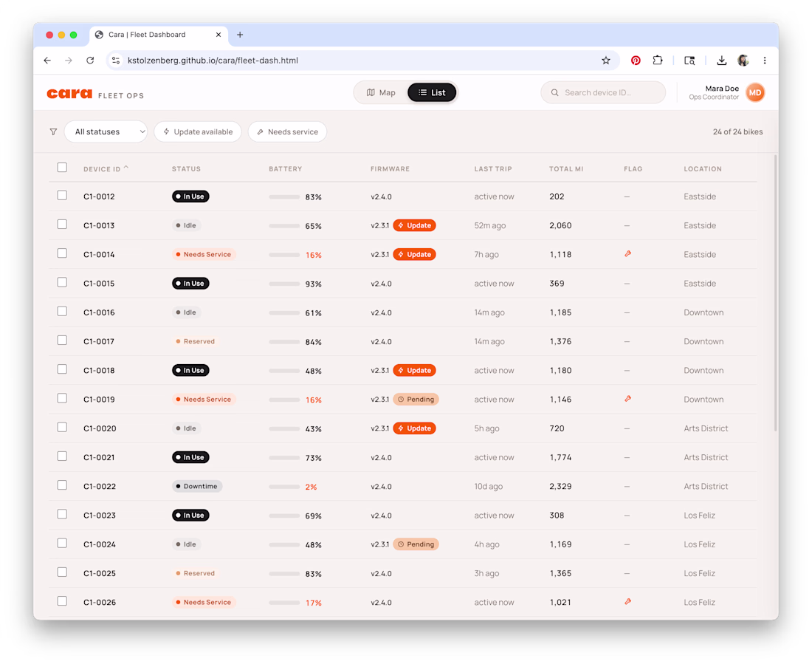812x664 pixels.
Task: Select the checkbox for C1-0013
Action: tap(62, 225)
